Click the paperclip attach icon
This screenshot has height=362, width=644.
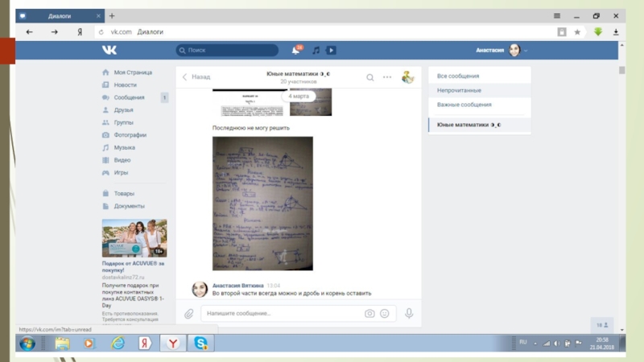tap(188, 314)
